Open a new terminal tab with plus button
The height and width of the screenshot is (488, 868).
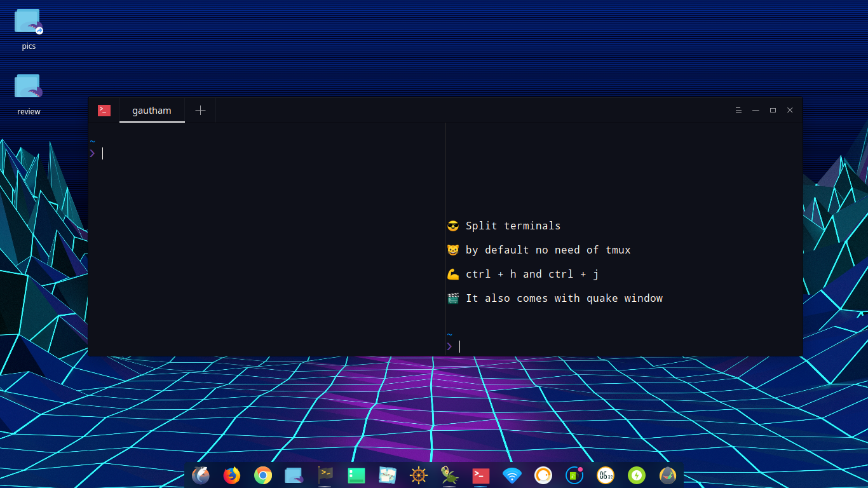200,111
